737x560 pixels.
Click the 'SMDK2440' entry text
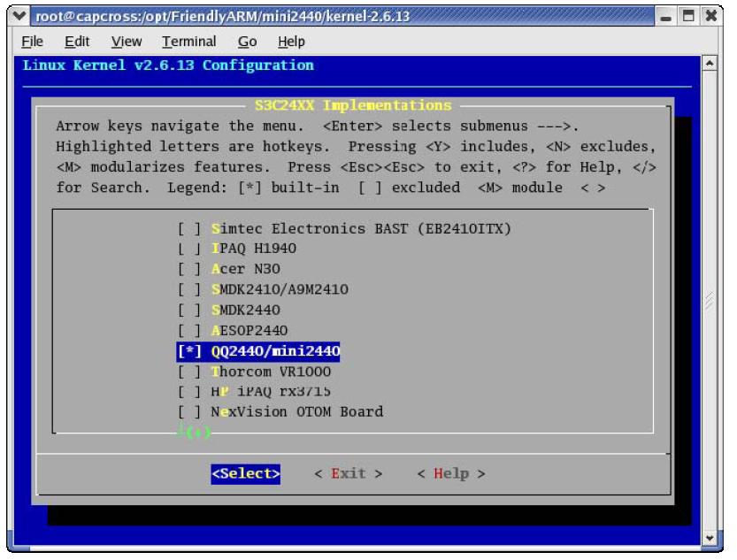[245, 310]
